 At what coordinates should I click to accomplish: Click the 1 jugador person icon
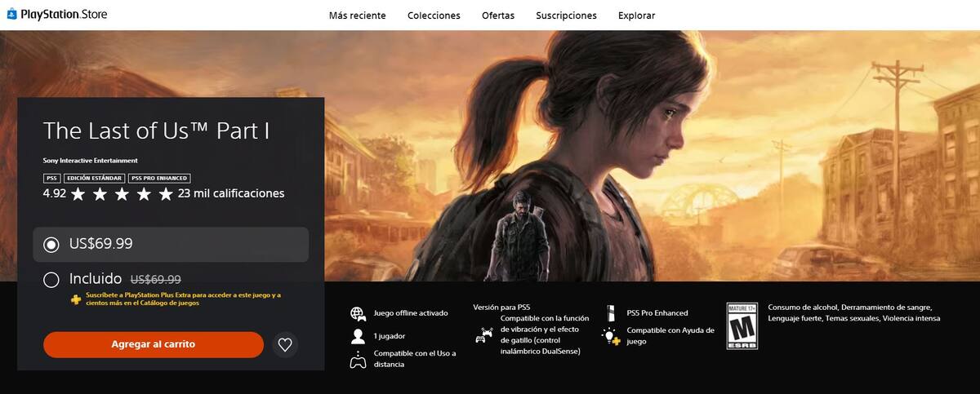pos(358,336)
